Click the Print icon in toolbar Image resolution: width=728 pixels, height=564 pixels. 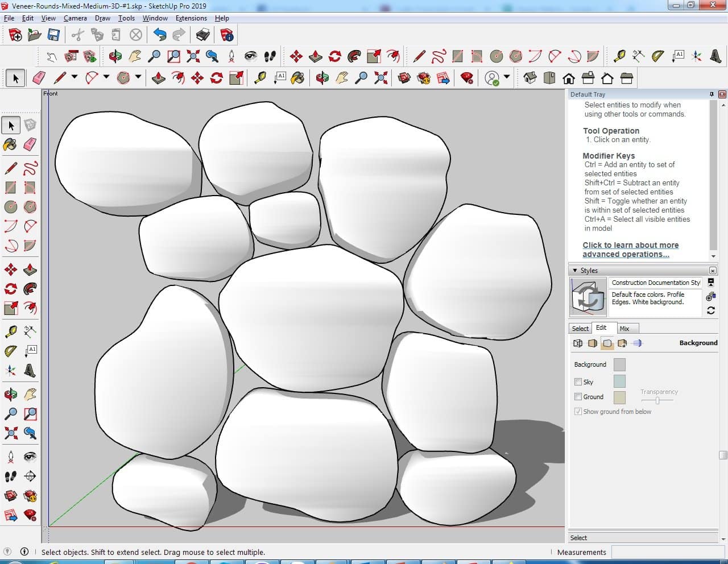[x=202, y=35]
